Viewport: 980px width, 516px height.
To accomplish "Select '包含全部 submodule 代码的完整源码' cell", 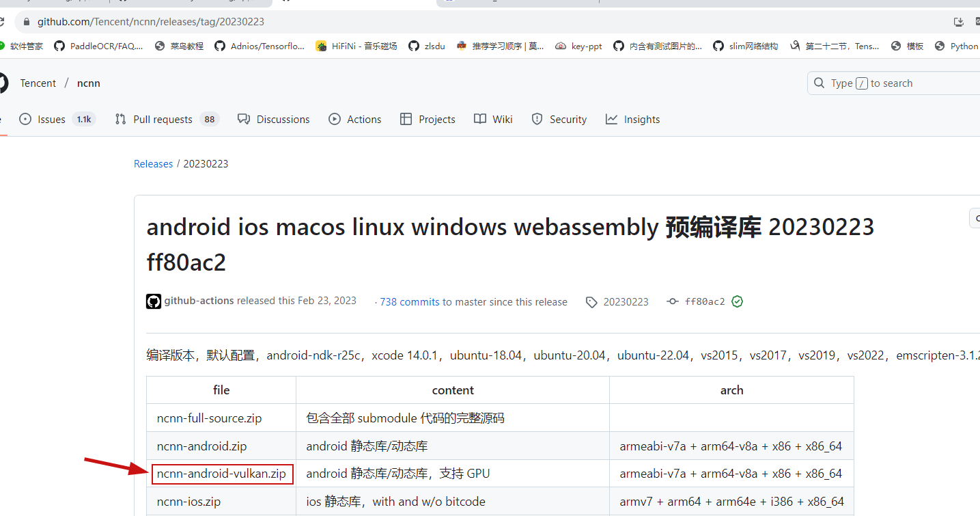I will [x=453, y=418].
